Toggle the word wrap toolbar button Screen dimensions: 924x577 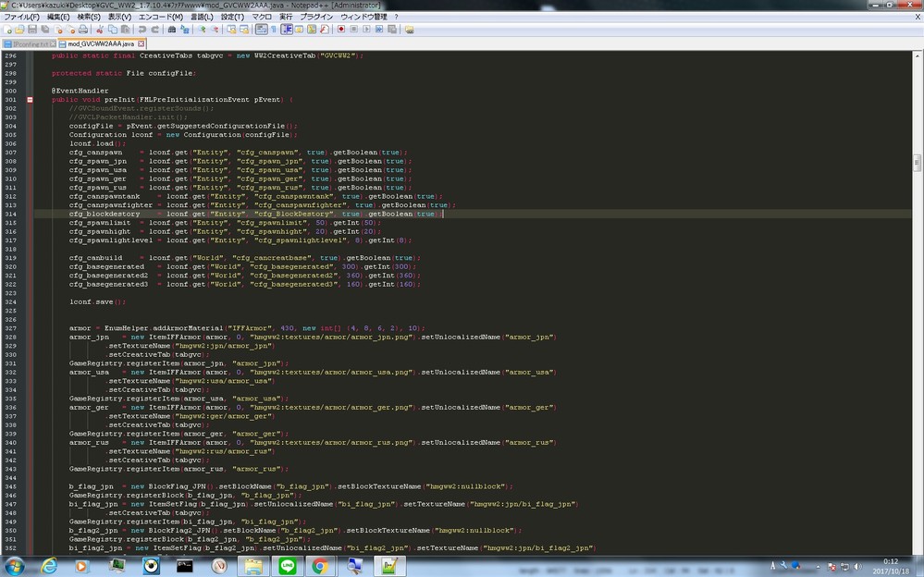tap(261, 30)
